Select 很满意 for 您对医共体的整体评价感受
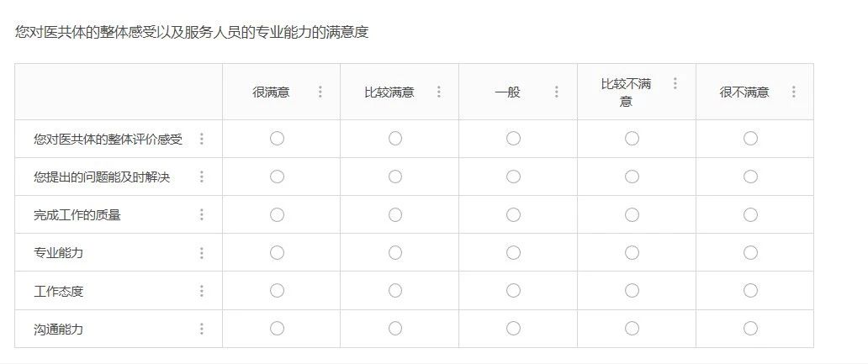868x364 pixels. pyautogui.click(x=277, y=139)
